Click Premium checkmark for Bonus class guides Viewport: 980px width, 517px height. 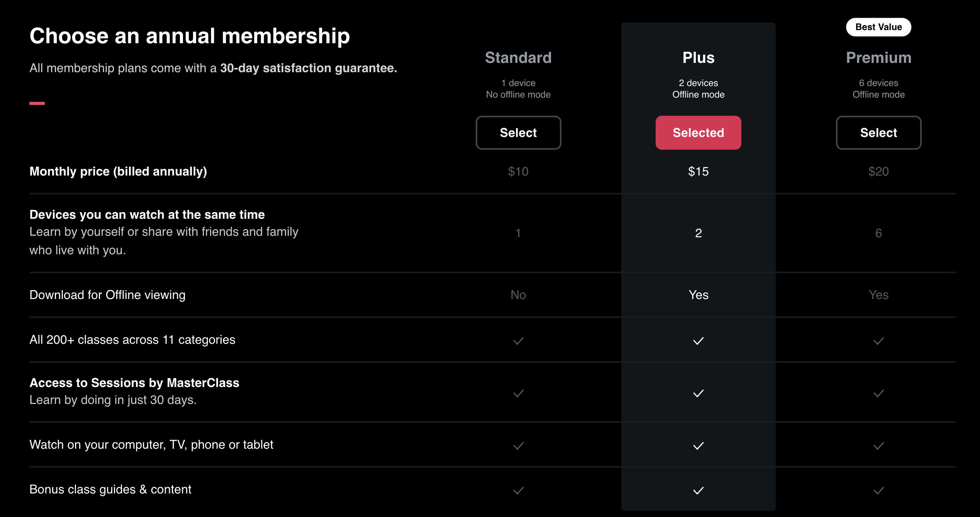[878, 490]
